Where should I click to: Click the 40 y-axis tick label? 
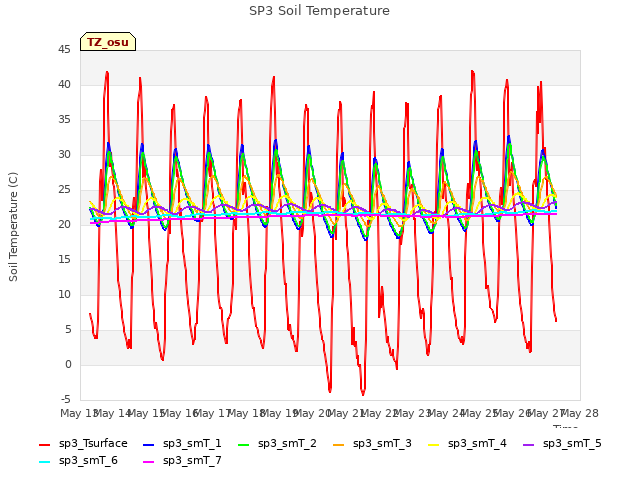coord(64,84)
